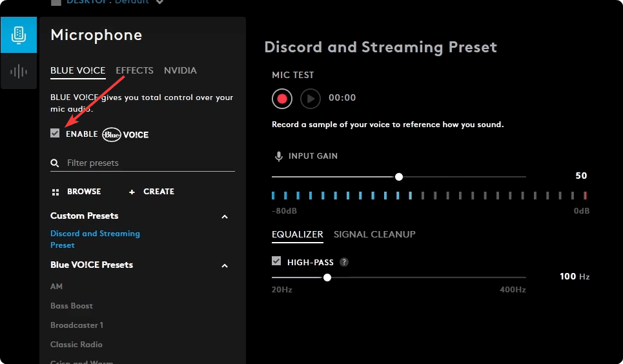The height and width of the screenshot is (364, 623).
Task: Play the recorded mic sample
Action: 311,99
